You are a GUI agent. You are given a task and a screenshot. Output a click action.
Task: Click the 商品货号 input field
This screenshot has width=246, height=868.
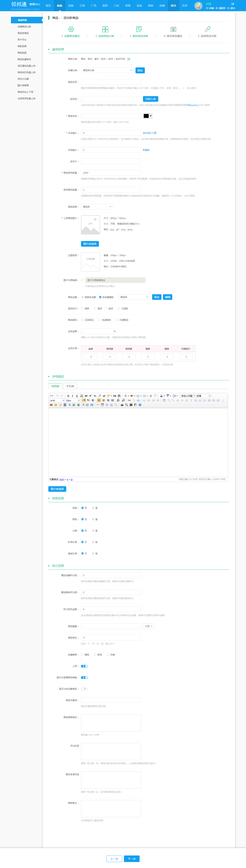pos(111,82)
